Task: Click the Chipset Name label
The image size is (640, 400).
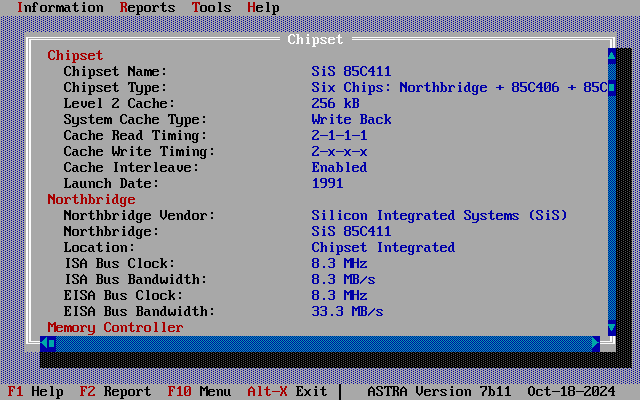Action: click(116, 71)
